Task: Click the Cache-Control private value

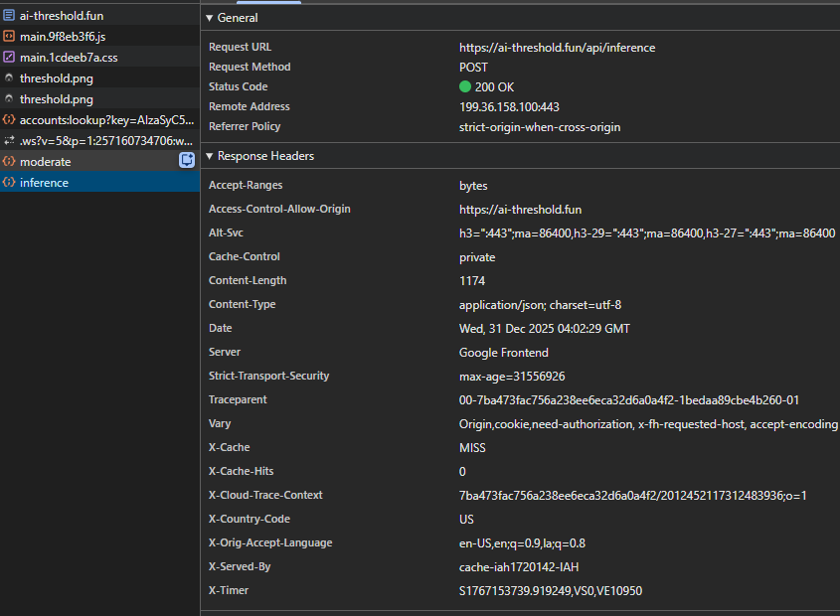Action: tap(477, 257)
